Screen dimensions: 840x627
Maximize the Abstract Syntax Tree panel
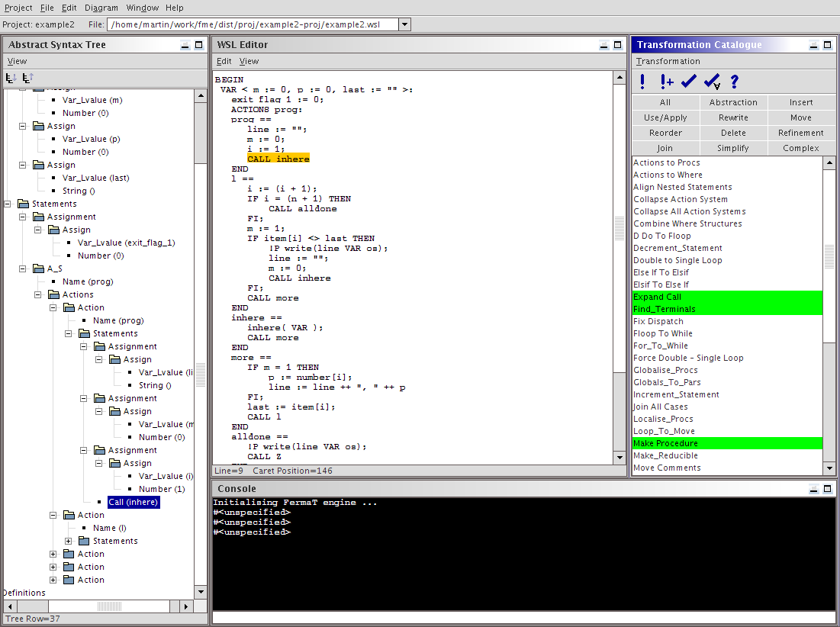[x=199, y=45]
